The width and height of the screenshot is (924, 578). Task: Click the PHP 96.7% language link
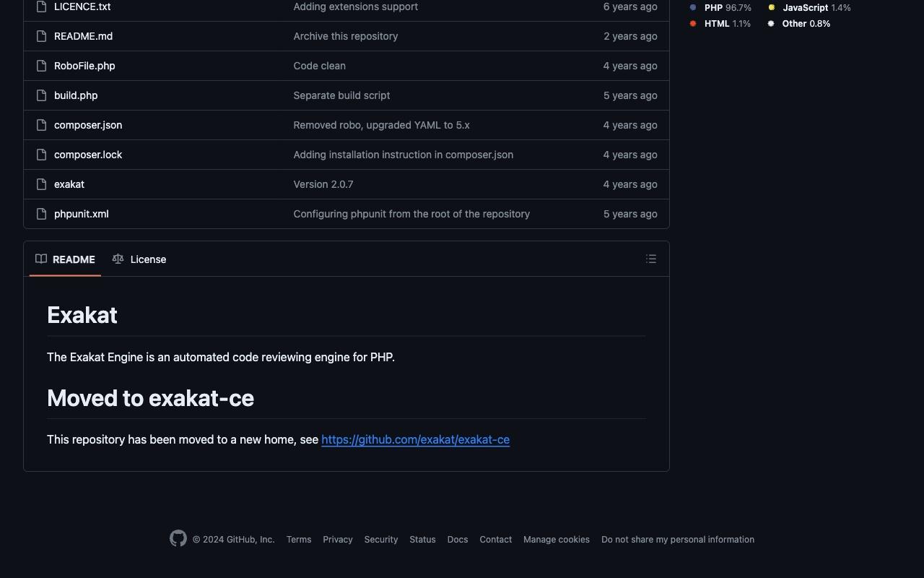[721, 7]
